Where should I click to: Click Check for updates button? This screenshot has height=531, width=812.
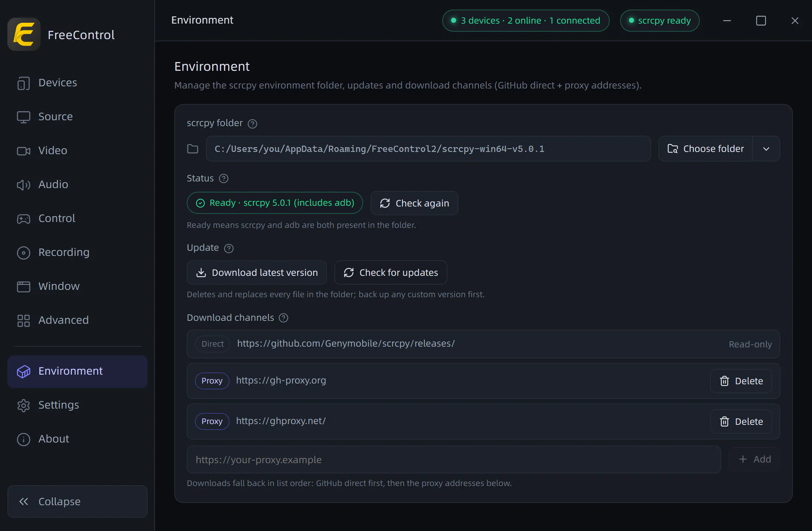tap(391, 273)
